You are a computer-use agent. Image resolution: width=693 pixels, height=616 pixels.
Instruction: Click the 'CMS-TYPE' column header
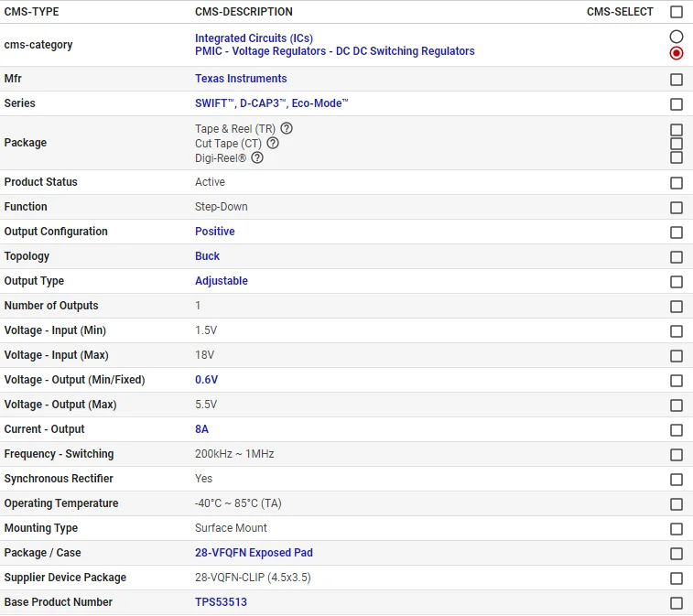coord(31,12)
